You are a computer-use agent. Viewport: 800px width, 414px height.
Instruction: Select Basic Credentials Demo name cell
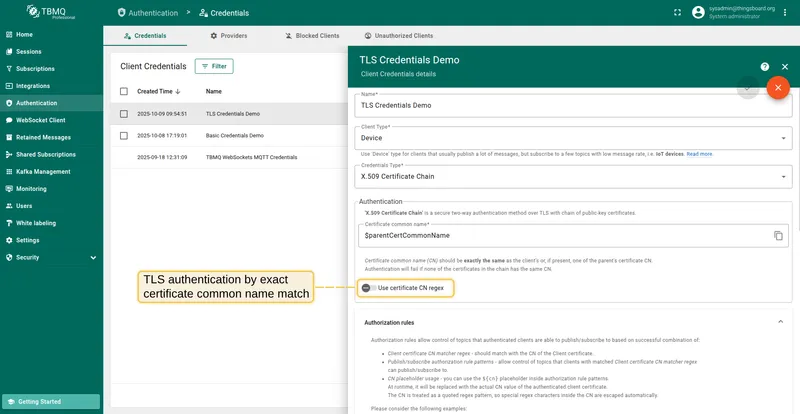pos(235,136)
